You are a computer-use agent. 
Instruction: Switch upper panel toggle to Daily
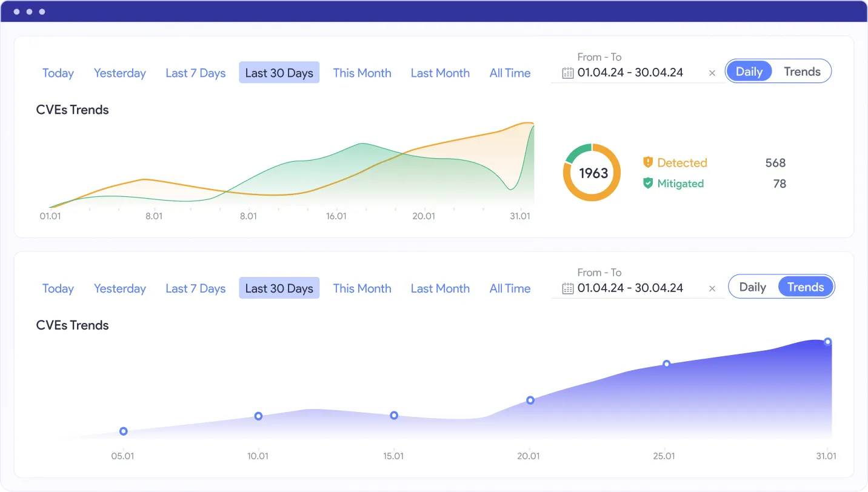(x=749, y=71)
